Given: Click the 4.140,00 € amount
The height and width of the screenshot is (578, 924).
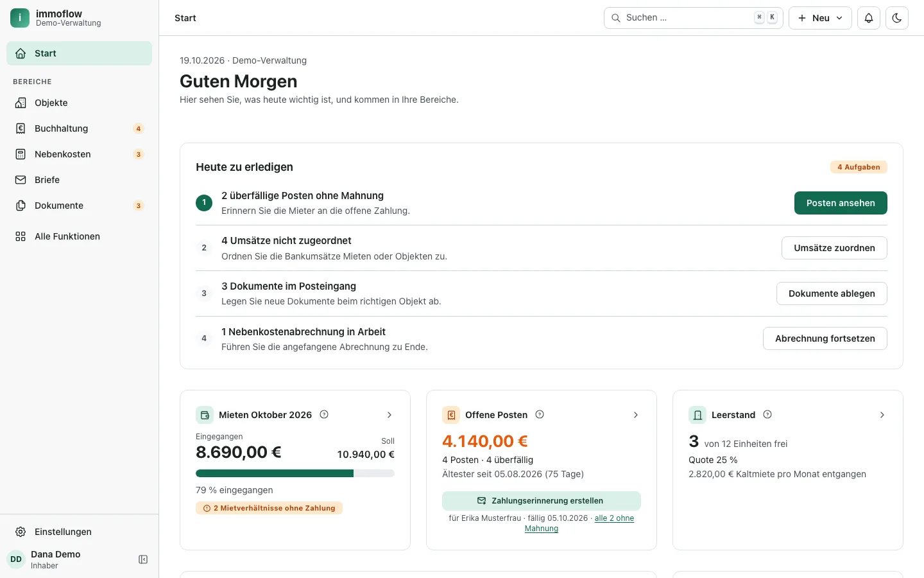Looking at the screenshot, I should [485, 441].
